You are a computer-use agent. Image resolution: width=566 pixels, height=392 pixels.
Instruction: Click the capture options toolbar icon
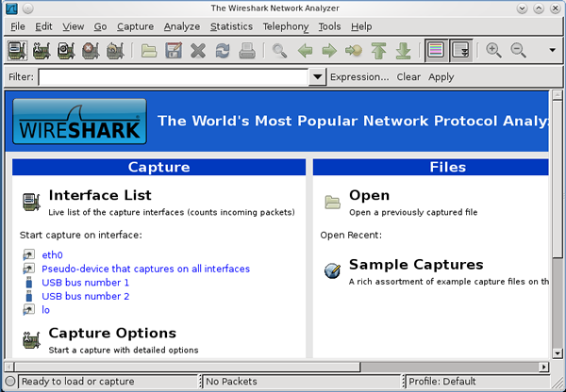coord(42,50)
